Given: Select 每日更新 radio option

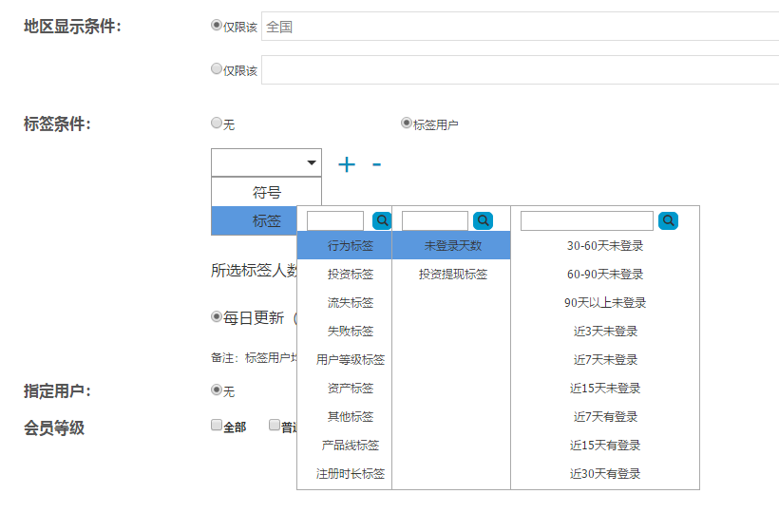Looking at the screenshot, I should coord(216,316).
